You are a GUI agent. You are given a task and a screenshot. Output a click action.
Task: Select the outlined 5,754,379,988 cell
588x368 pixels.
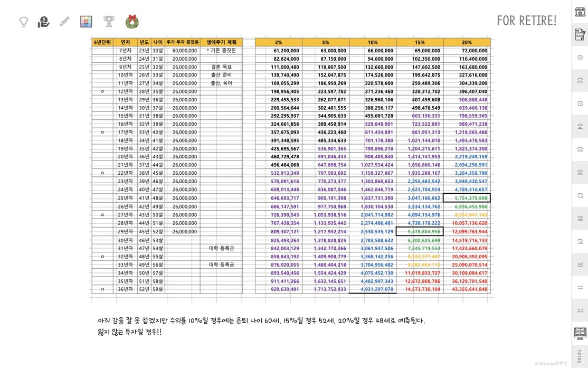pos(467,198)
